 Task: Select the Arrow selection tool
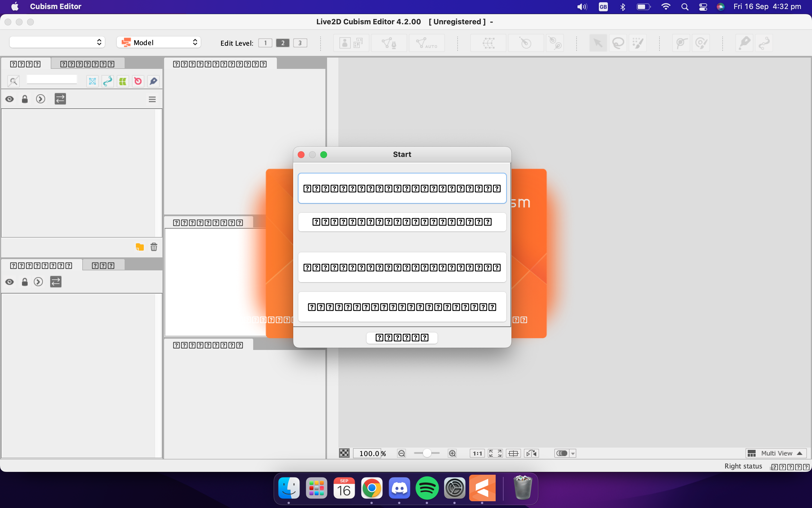598,43
